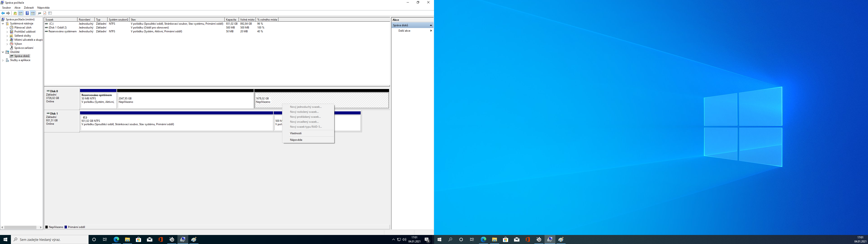Choose Nápověda in the context menu
The width and height of the screenshot is (868, 244).
pyautogui.click(x=296, y=140)
